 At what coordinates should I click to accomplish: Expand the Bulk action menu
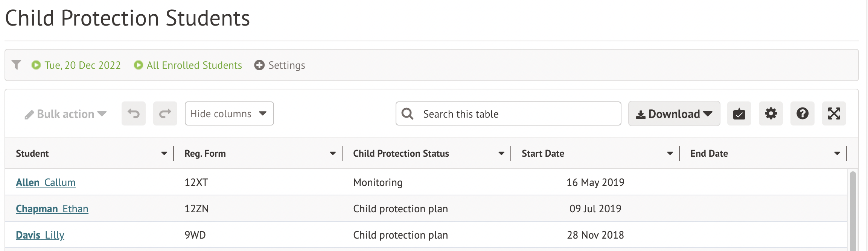65,114
